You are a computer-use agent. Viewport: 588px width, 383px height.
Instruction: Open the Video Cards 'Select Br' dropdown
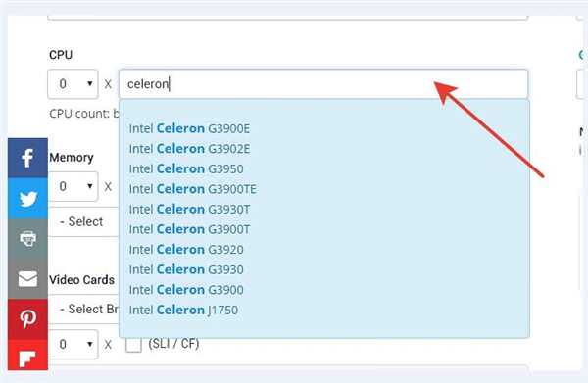click(83, 310)
